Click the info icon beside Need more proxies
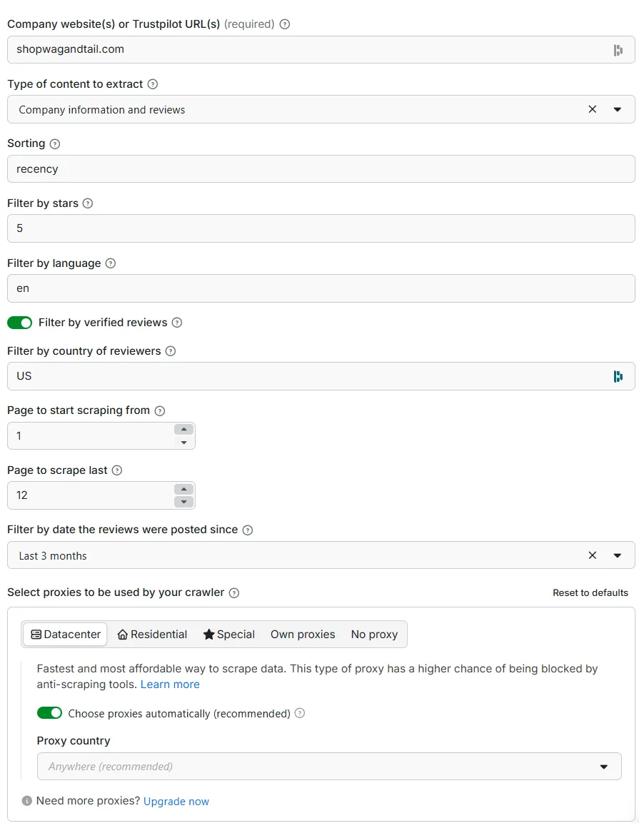This screenshot has width=644, height=828. 26,801
